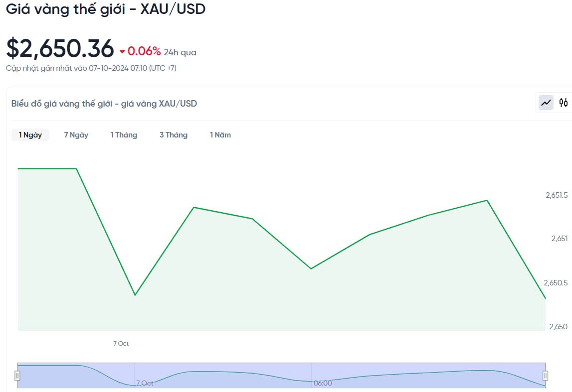This screenshot has height=392, width=572.
Task: Click the 06:00 marker in the navigator
Action: pos(323,383)
